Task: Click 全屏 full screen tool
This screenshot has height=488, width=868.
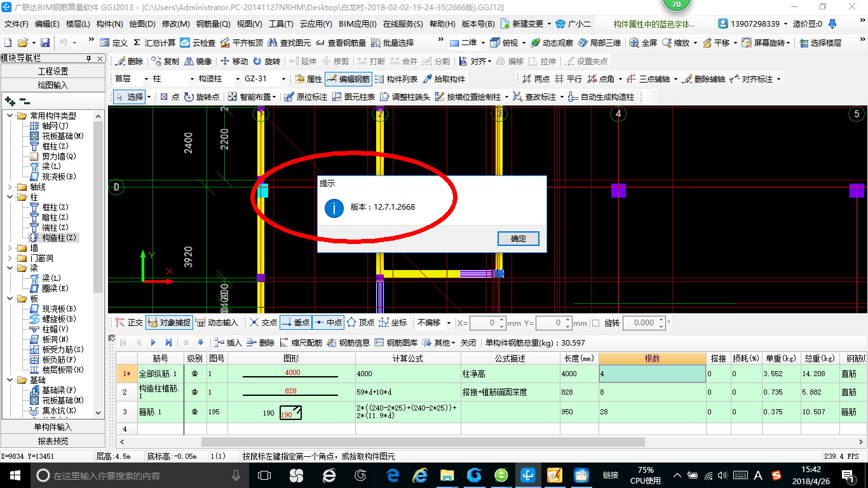Action: point(643,43)
